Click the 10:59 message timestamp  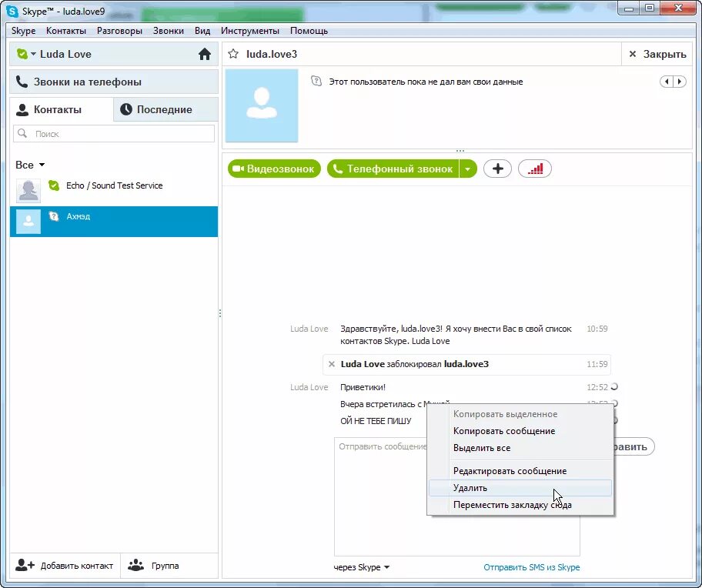pos(597,329)
